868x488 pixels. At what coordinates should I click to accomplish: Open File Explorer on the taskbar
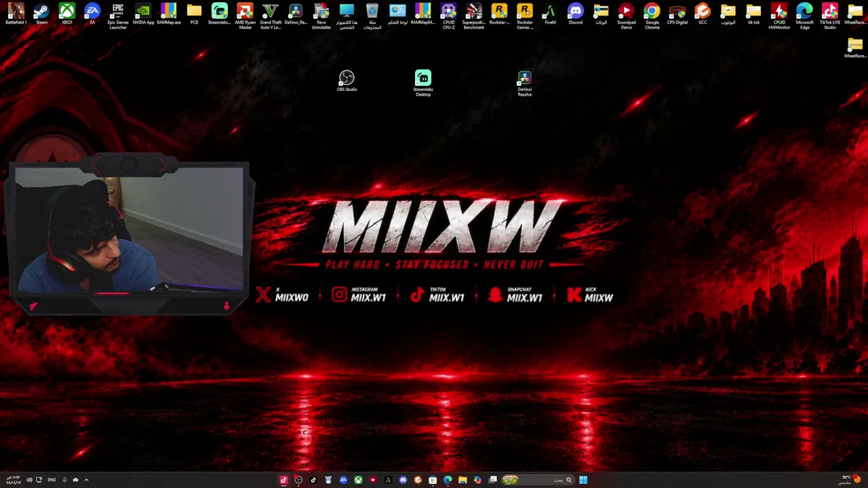pos(462,480)
